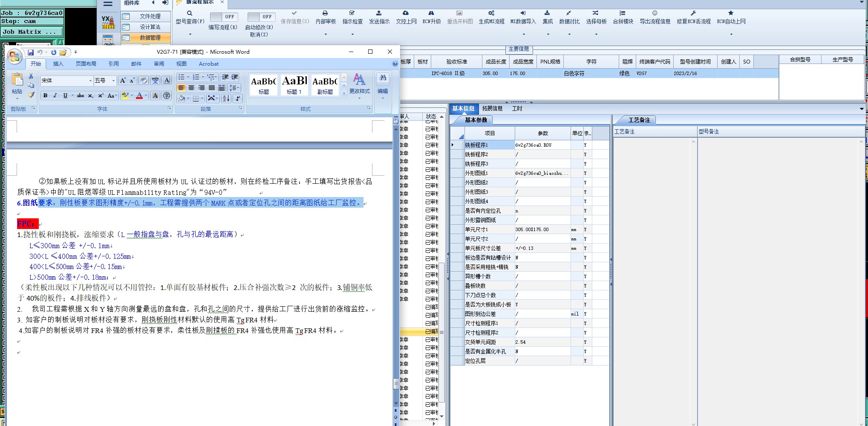Click the 合拼模块 list icon
868x426 pixels.
coord(623,13)
